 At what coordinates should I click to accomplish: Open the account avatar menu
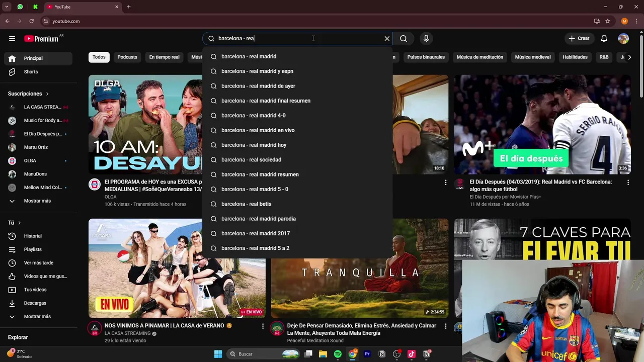tap(623, 39)
